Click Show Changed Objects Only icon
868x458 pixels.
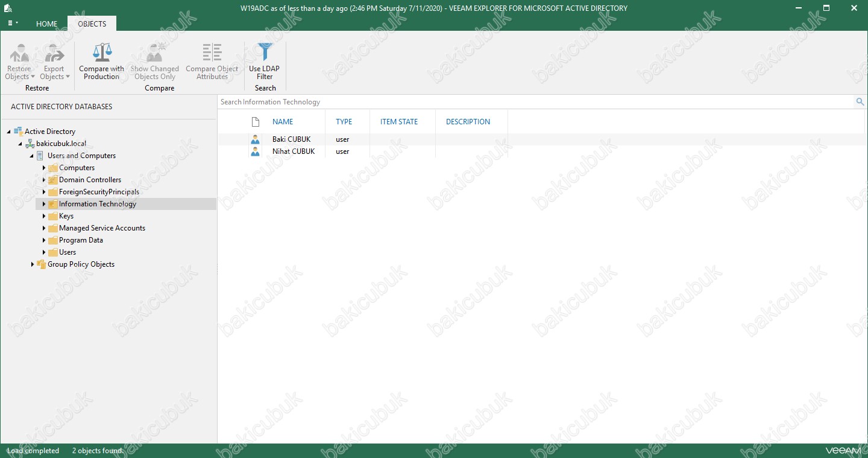click(155, 52)
